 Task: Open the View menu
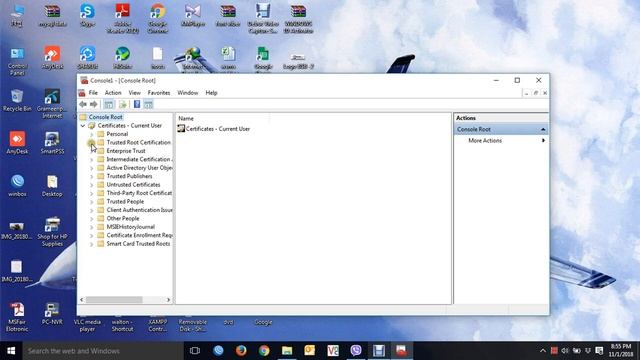134,93
